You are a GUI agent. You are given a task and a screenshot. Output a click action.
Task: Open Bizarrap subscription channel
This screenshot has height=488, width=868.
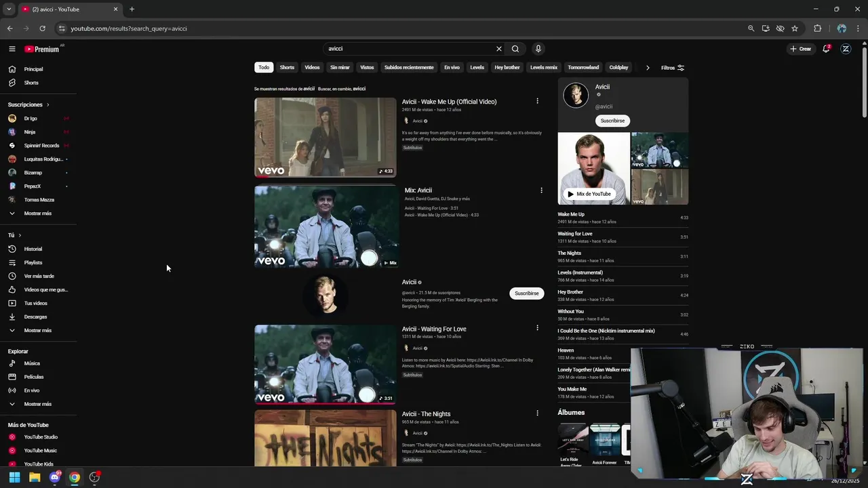[33, 173]
